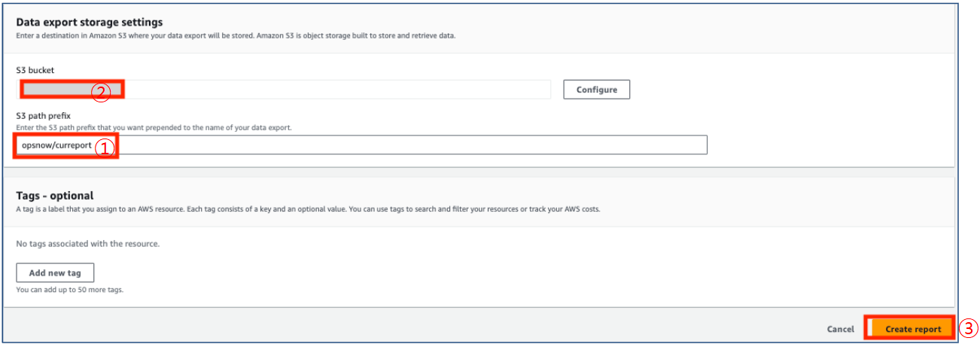980x344 pixels.
Task: Click the Data export storage settings heading
Action: tap(89, 23)
